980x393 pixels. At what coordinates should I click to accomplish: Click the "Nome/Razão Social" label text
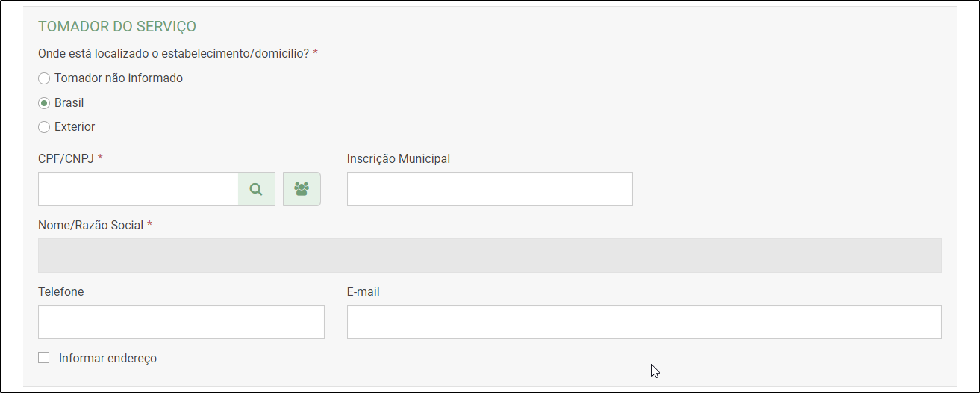(90, 225)
